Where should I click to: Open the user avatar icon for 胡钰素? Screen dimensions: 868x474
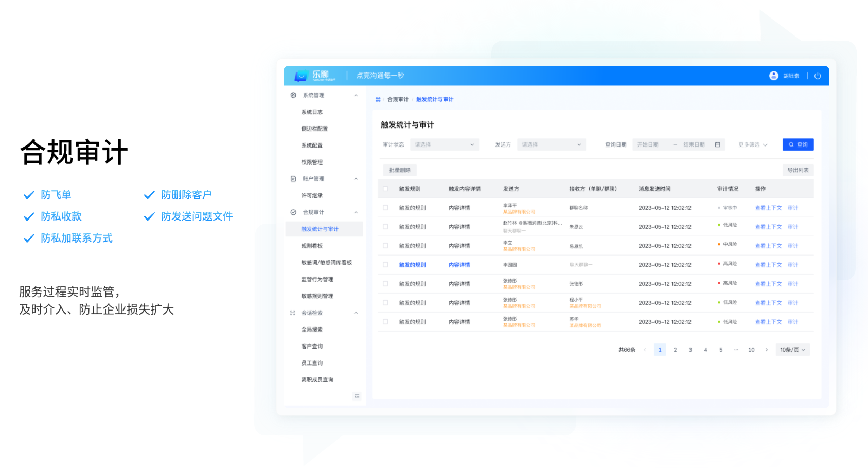pos(773,76)
